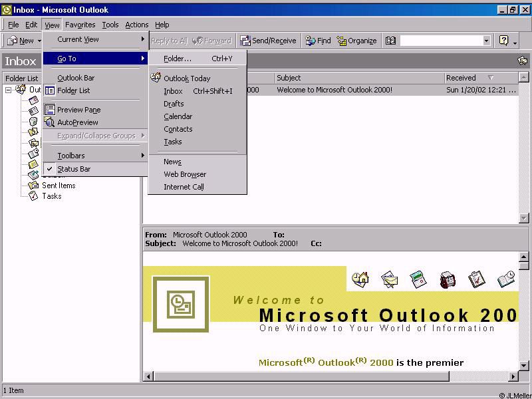Screen dimensions: 532x399
Task: Click the mail envelope icon in welcome banner
Action: (x=389, y=280)
